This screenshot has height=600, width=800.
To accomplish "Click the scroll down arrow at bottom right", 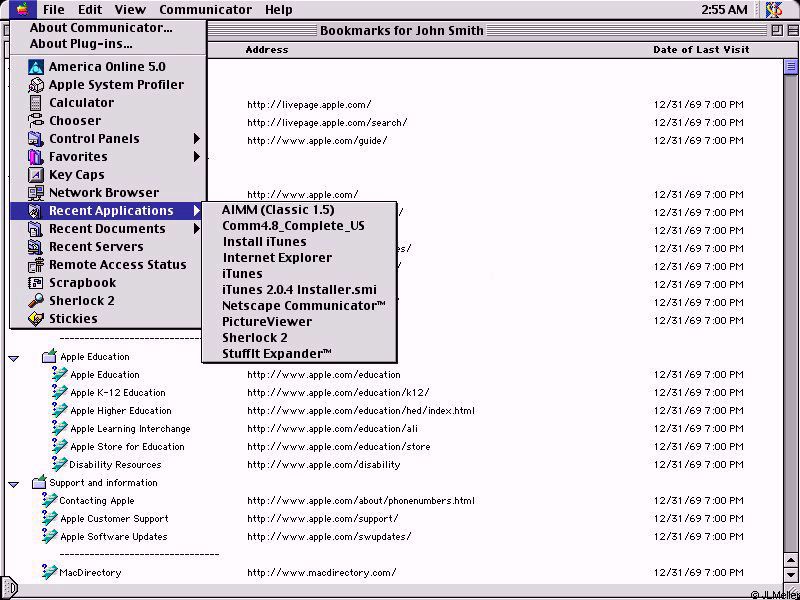I will coord(791,574).
